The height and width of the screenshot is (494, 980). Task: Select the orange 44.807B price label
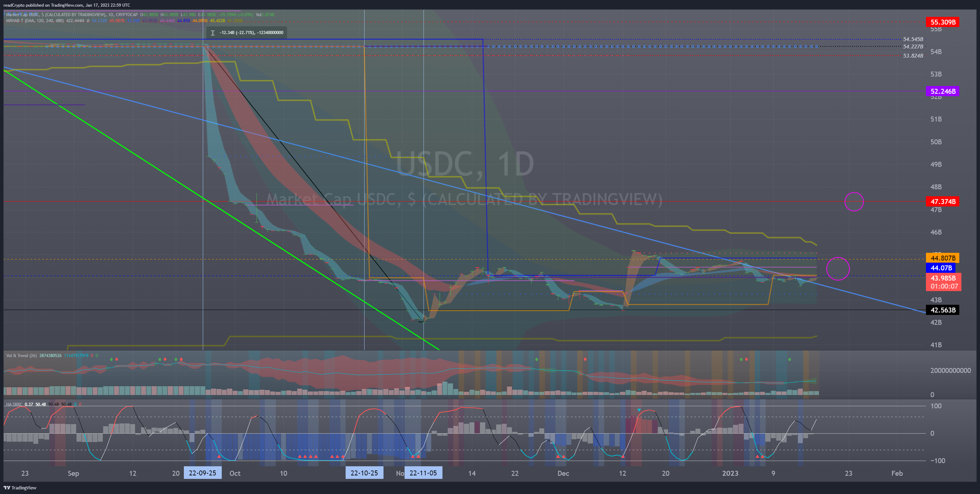coord(942,258)
